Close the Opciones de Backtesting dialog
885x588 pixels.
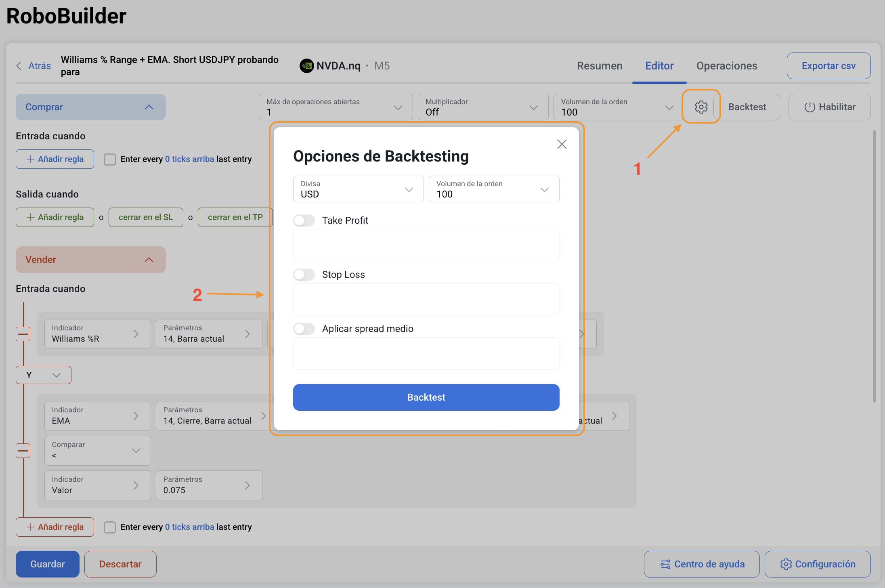[562, 144]
